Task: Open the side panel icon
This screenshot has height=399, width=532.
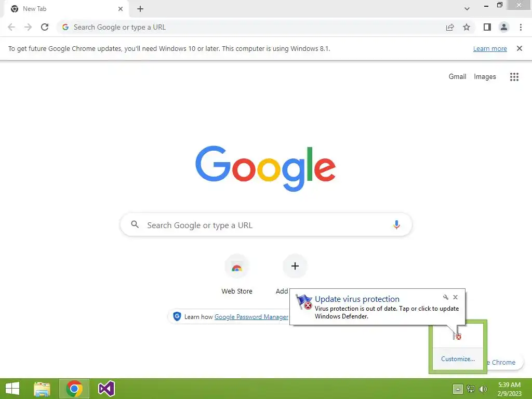Action: pyautogui.click(x=487, y=27)
